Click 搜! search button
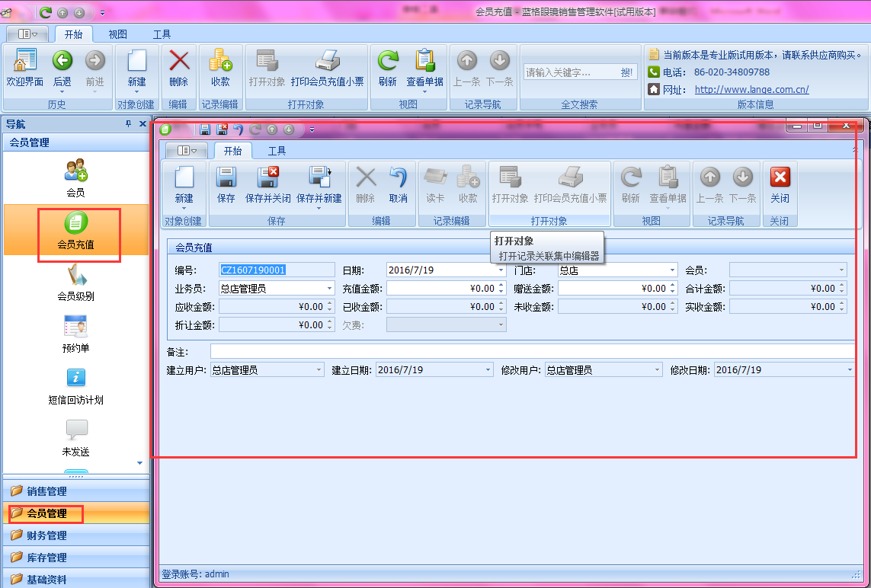Image resolution: width=871 pixels, height=588 pixels. point(626,72)
